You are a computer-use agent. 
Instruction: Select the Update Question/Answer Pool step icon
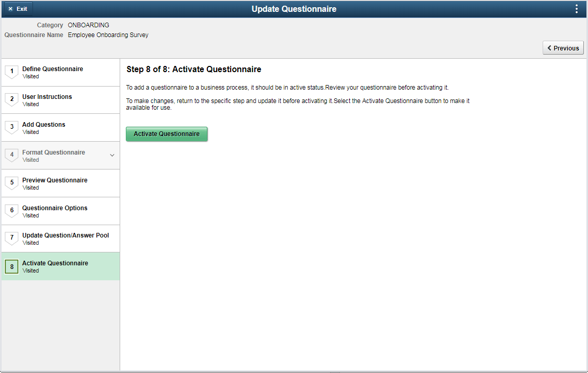pyautogui.click(x=11, y=239)
